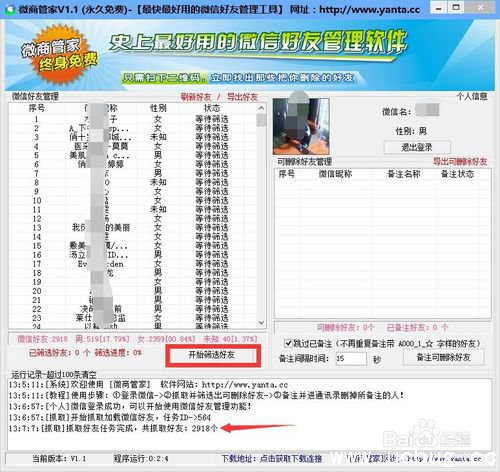The height and width of the screenshot is (472, 500).
Task: Click the profile avatar photo
Action: coord(301,126)
